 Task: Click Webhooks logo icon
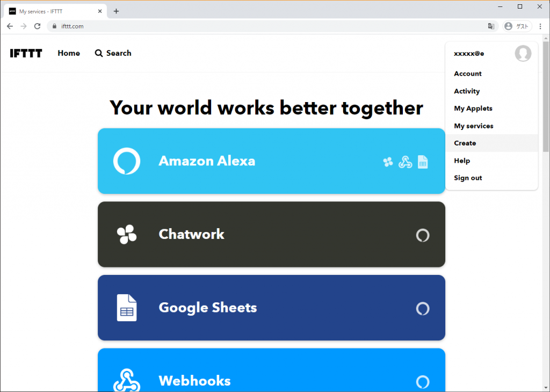pos(127,380)
